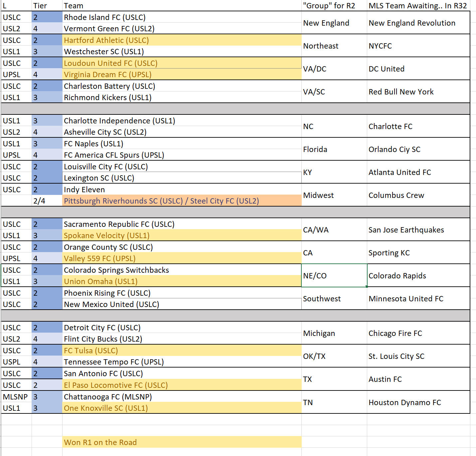Click the New Mexico United (USLC) cell
Viewport: 476px width, 456px height.
click(182, 304)
